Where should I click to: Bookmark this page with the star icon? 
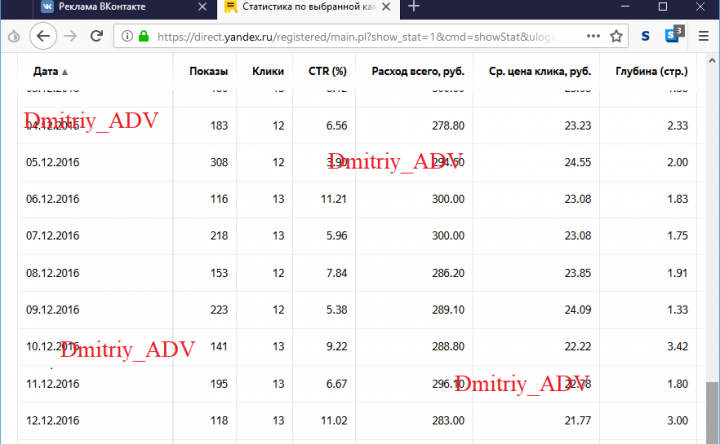pos(616,36)
